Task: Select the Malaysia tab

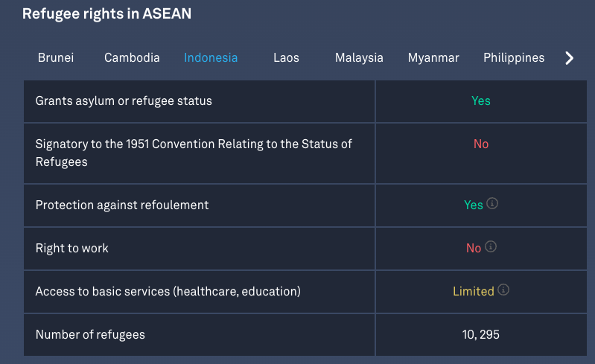Action: click(359, 57)
